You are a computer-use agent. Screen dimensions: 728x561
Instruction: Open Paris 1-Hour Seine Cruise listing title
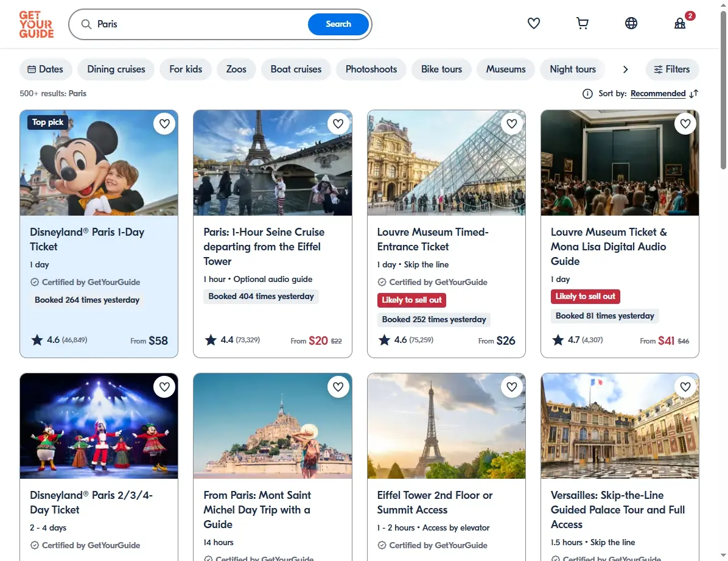coord(264,247)
